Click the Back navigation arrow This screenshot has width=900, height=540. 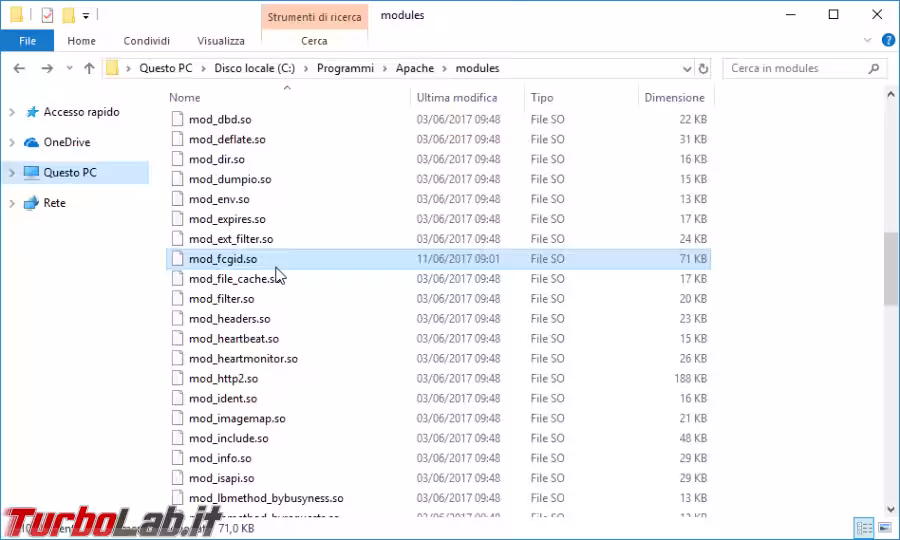tap(19, 69)
